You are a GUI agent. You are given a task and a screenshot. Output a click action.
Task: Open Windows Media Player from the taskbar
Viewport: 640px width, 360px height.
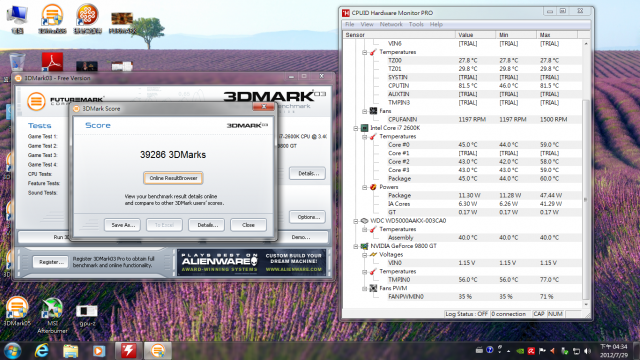coord(99,351)
